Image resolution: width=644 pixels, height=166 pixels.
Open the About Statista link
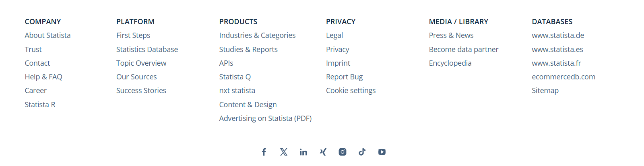(47, 35)
